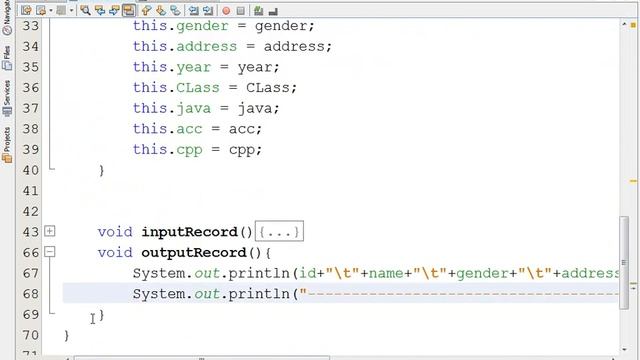Click the Shift Line Left icon
The height and width of the screenshot is (360, 640).
[194, 10]
